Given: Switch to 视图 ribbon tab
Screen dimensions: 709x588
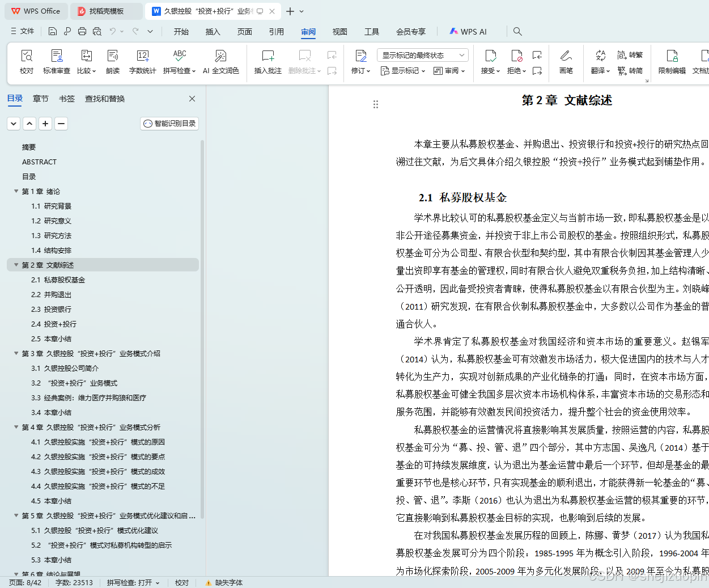Looking at the screenshot, I should (x=340, y=32).
